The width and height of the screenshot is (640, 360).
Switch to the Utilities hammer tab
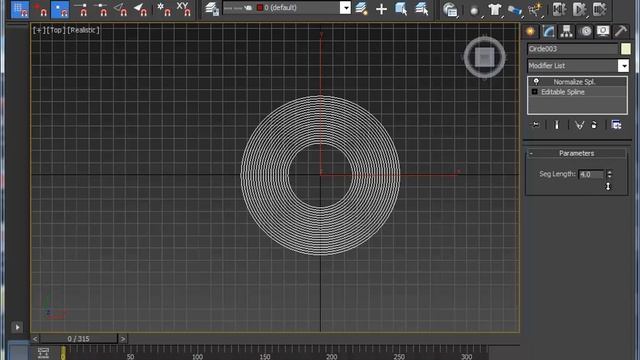621,31
